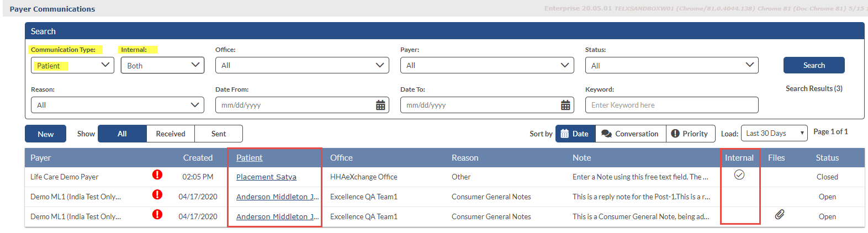Open the paperclip attachment in Files column
The width and height of the screenshot is (868, 233).
click(779, 215)
